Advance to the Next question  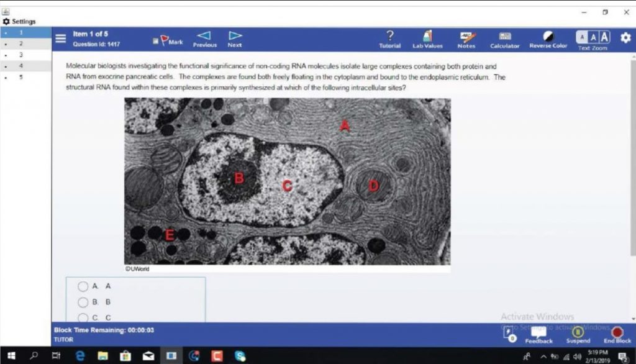click(x=235, y=39)
